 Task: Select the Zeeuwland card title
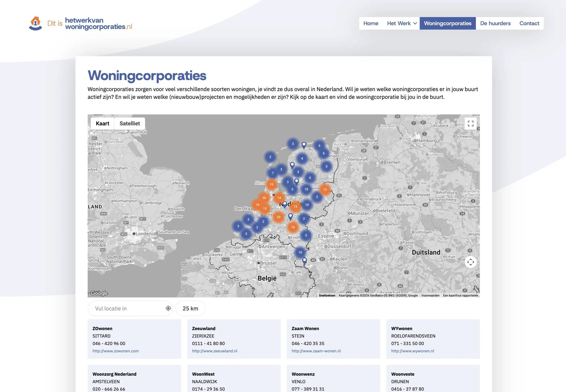click(x=204, y=329)
